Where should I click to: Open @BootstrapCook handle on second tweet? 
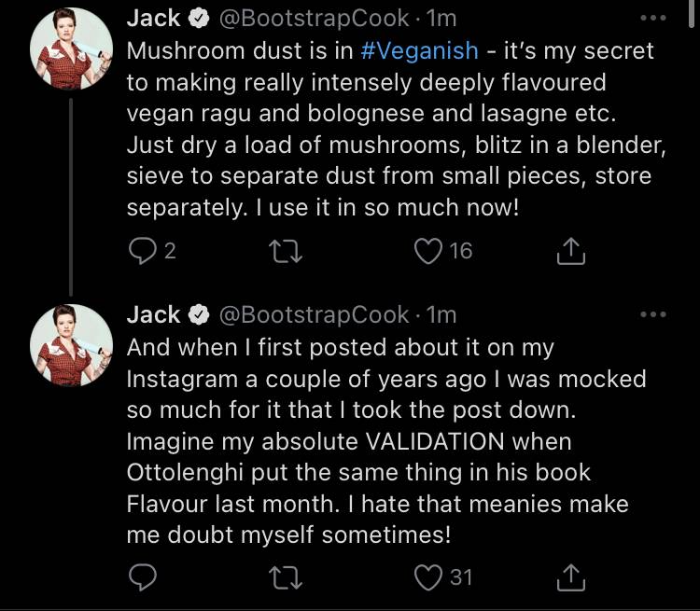(x=314, y=315)
